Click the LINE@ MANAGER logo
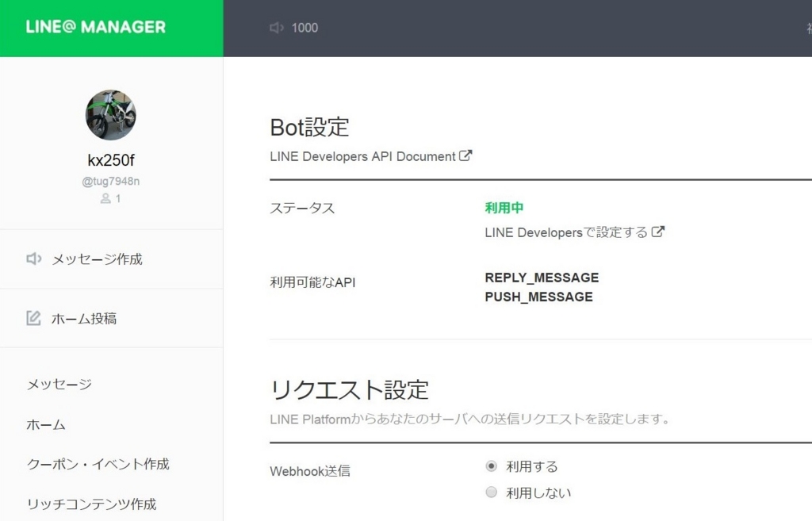 (96, 27)
